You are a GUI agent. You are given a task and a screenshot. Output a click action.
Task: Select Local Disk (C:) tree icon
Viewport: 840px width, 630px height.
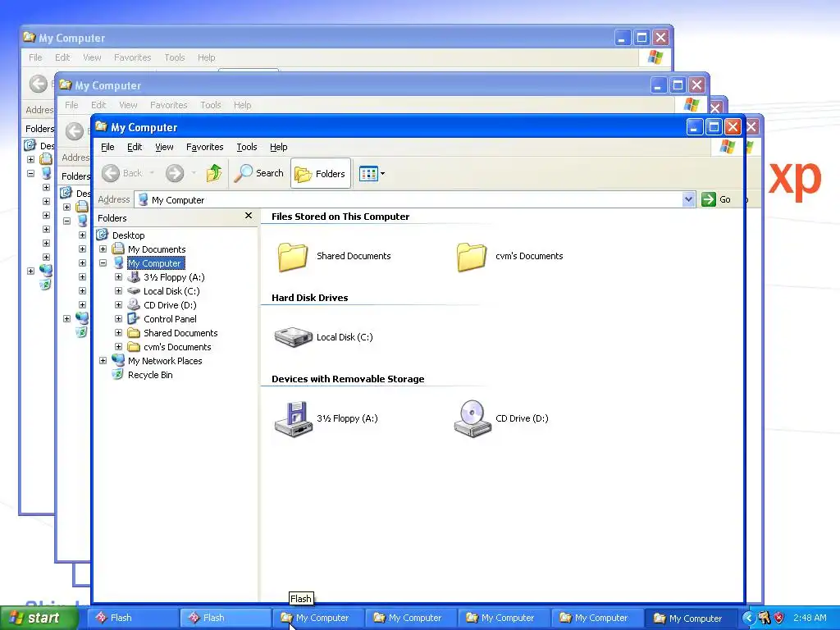point(134,291)
